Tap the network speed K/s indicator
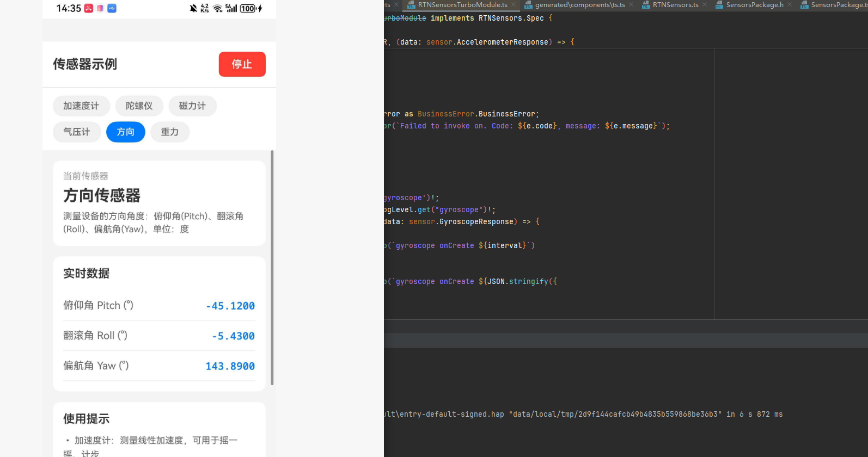The height and width of the screenshot is (457, 868). click(x=205, y=8)
